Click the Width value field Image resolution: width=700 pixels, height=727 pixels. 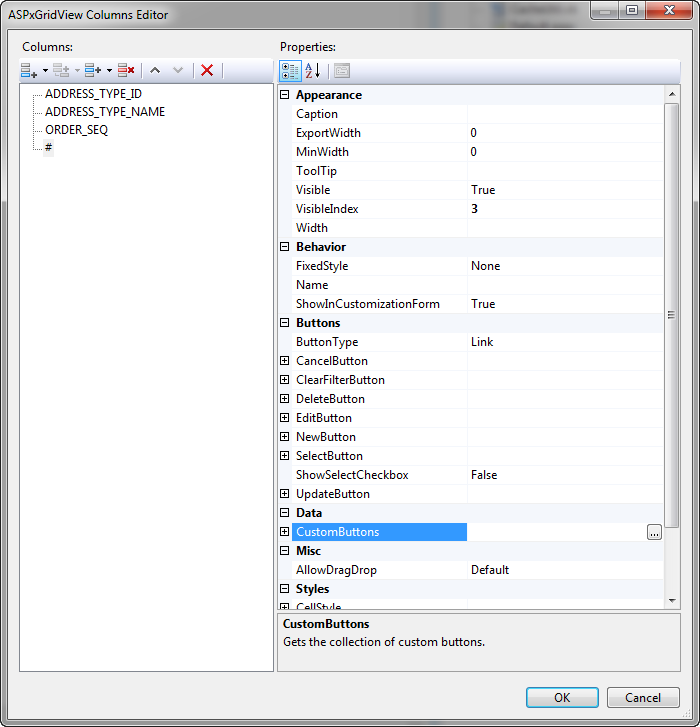[x=565, y=228]
